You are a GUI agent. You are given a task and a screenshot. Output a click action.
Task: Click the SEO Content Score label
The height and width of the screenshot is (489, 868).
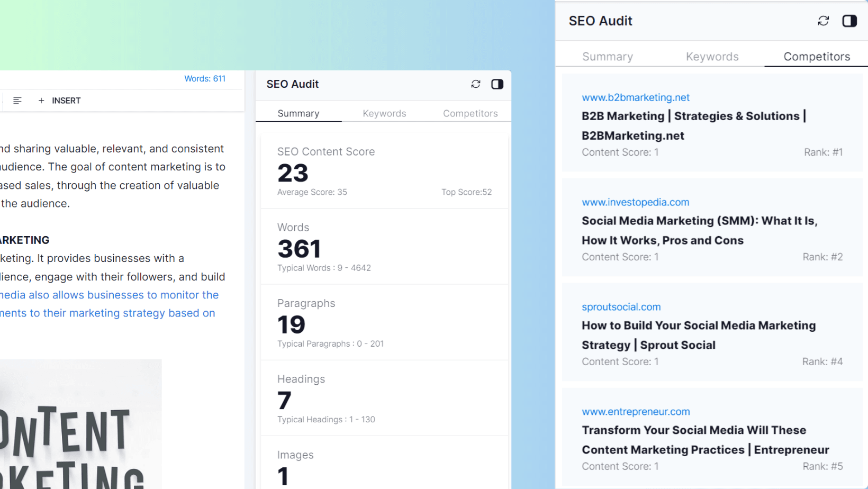(326, 152)
